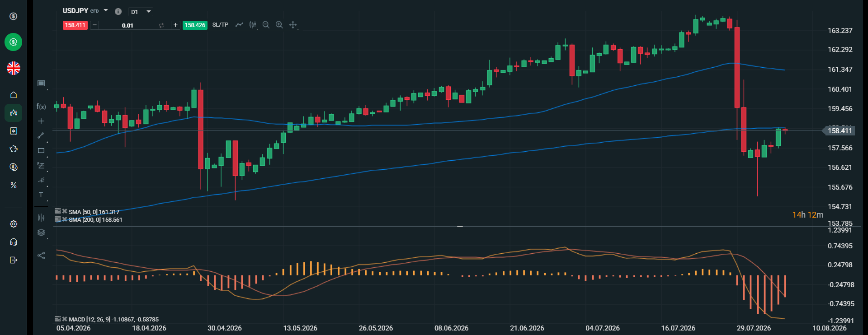Select the trend line drawing tool

[x=41, y=135]
